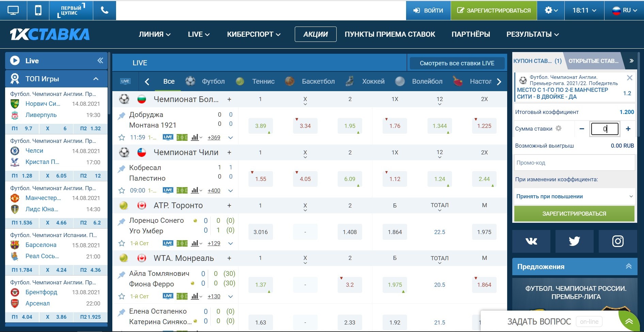Open Принять при повышении dropdown
Screen dimensions: 644x332
pyautogui.click(x=575, y=196)
